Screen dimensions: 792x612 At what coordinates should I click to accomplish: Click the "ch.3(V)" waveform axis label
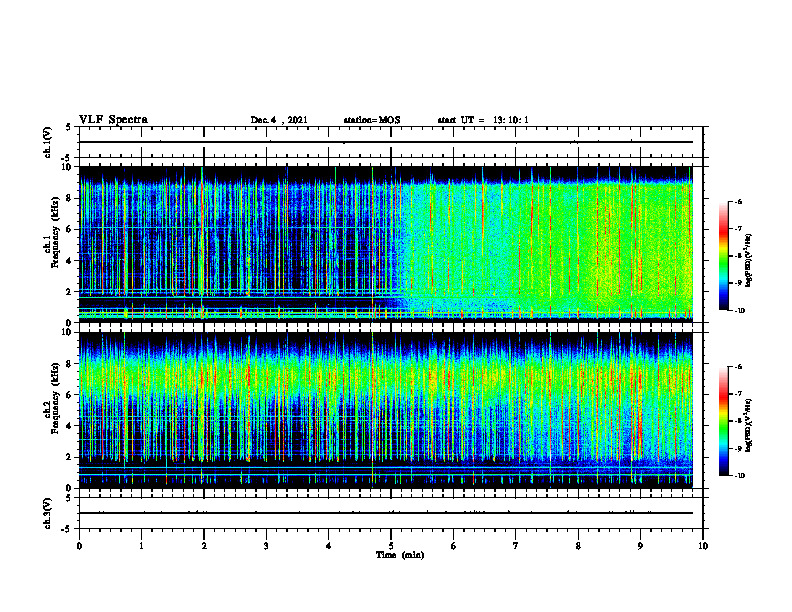[48, 513]
